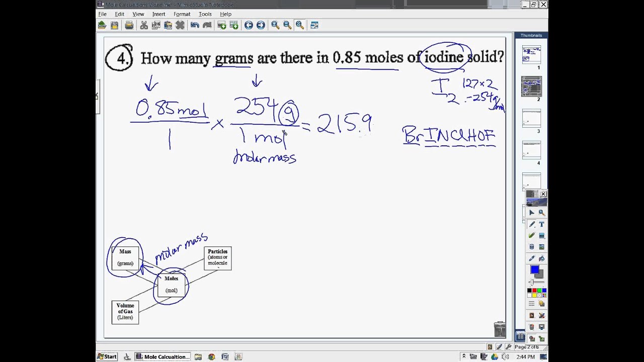The image size is (644, 362).
Task: Click the Zoom in magnifier icon
Action: (x=275, y=25)
